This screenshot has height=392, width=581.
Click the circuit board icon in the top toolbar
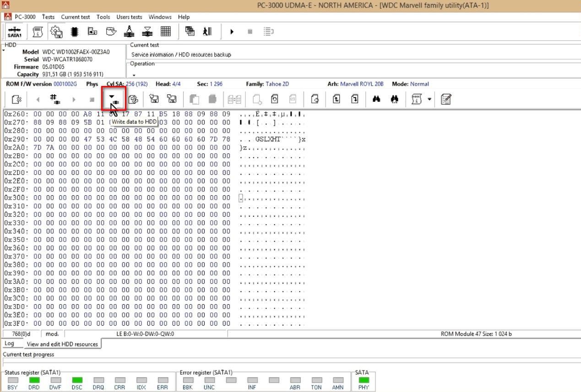coord(92,32)
